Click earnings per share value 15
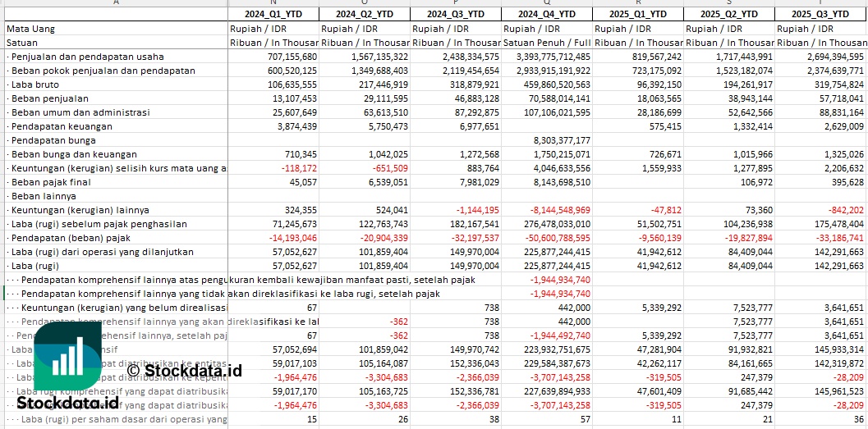Screen dimensions: 868x429 pos(312,419)
